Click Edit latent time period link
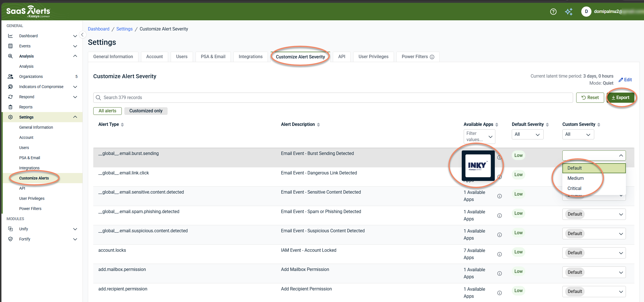This screenshot has width=644, height=302. [x=625, y=80]
